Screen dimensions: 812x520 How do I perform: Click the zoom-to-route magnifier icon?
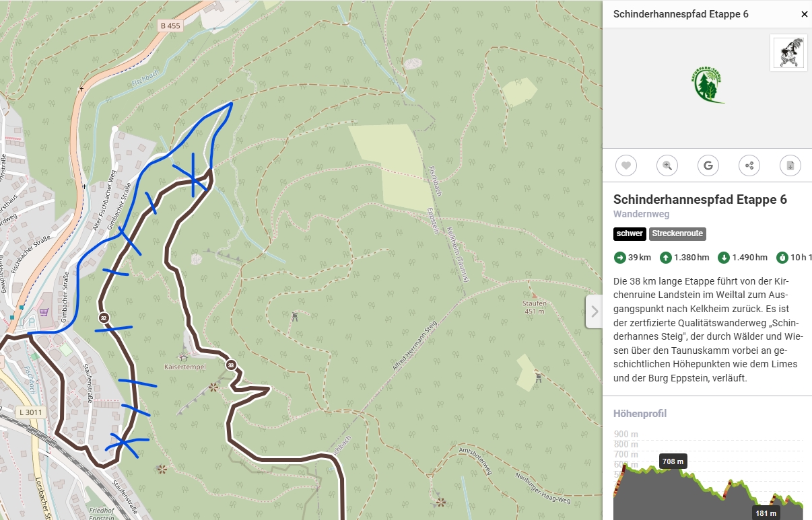667,165
